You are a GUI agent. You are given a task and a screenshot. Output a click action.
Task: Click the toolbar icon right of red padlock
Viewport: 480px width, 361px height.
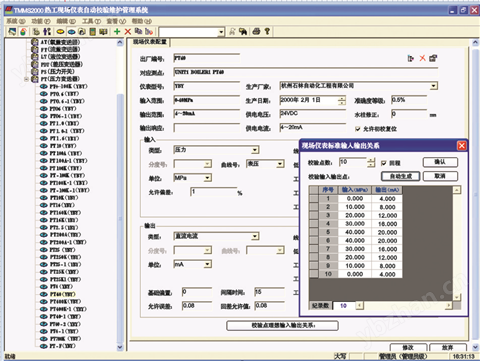pyautogui.click(x=36, y=32)
